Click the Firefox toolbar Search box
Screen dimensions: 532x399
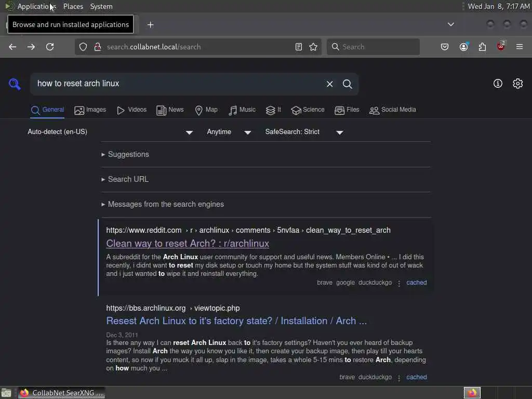tap(373, 47)
